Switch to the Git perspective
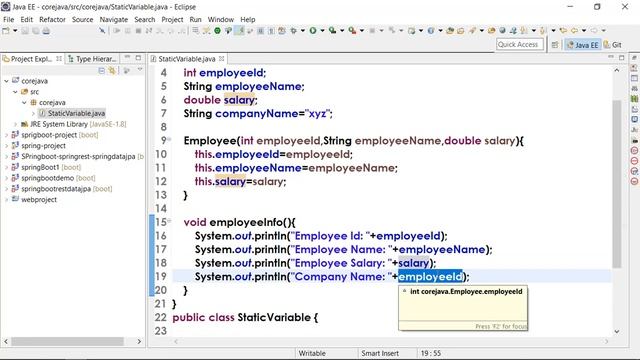The height and width of the screenshot is (360, 640). 613,45
